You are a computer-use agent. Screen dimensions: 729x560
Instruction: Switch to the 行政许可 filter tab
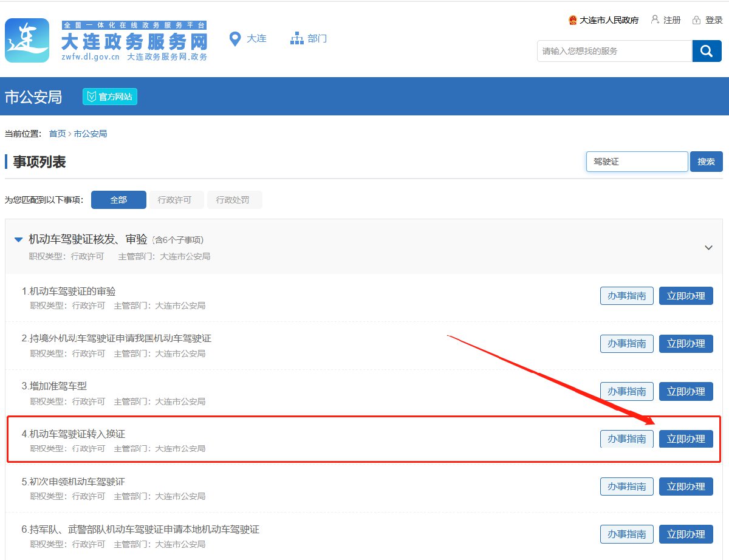(174, 200)
